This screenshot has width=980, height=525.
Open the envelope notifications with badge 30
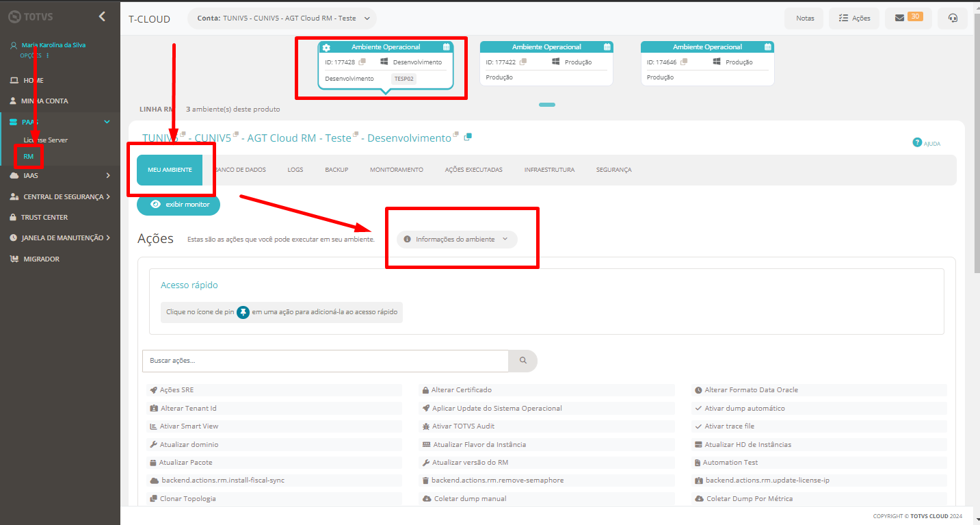(908, 18)
